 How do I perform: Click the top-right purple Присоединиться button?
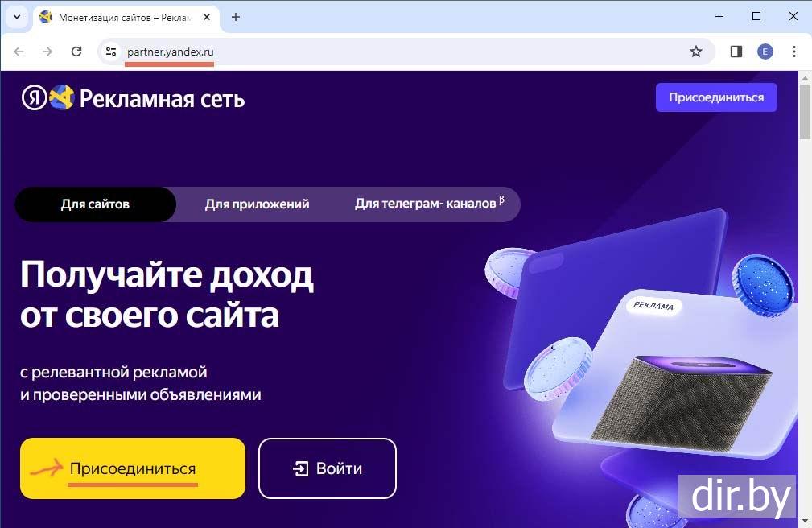[716, 97]
